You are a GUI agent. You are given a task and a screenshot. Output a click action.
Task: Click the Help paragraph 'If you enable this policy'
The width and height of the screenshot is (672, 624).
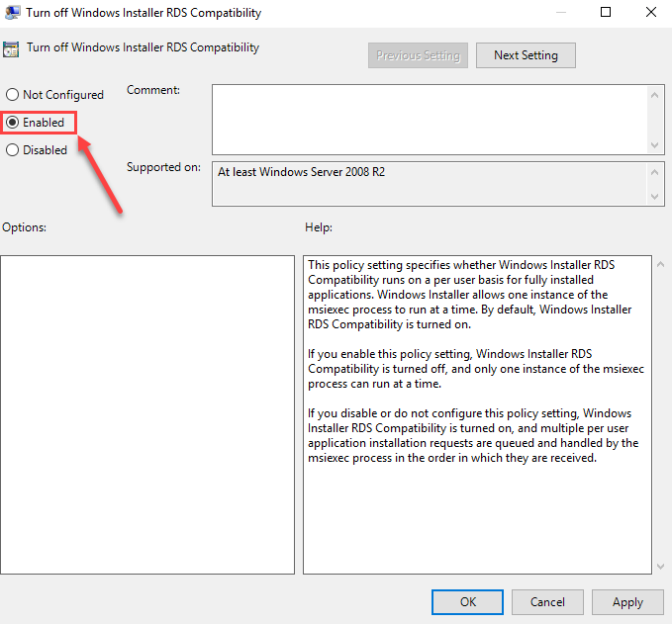click(476, 369)
